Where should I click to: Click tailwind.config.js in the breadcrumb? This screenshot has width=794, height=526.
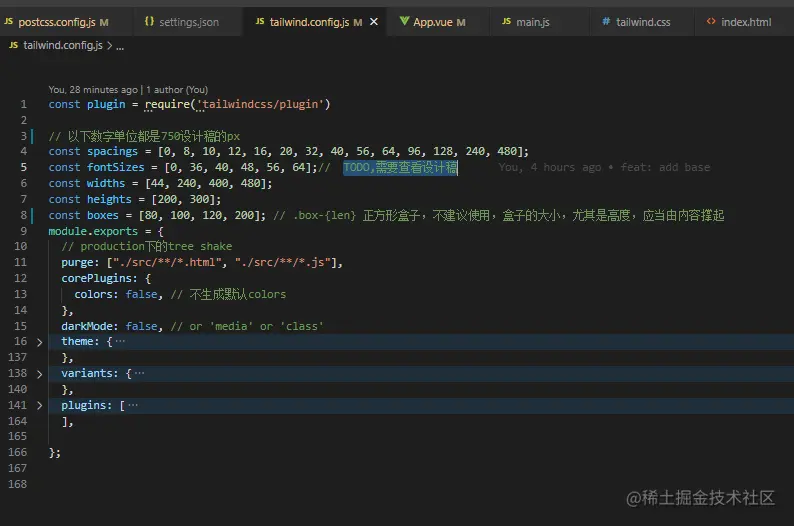coord(63,46)
